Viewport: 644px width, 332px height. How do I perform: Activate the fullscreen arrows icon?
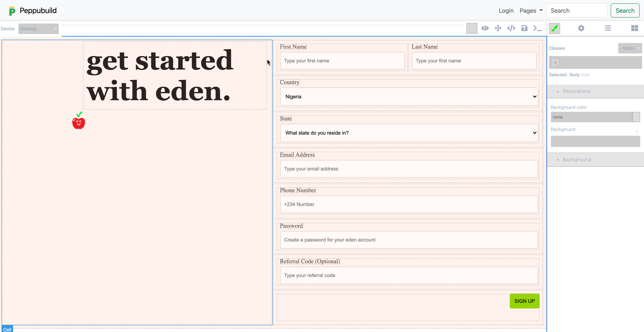pyautogui.click(x=498, y=28)
